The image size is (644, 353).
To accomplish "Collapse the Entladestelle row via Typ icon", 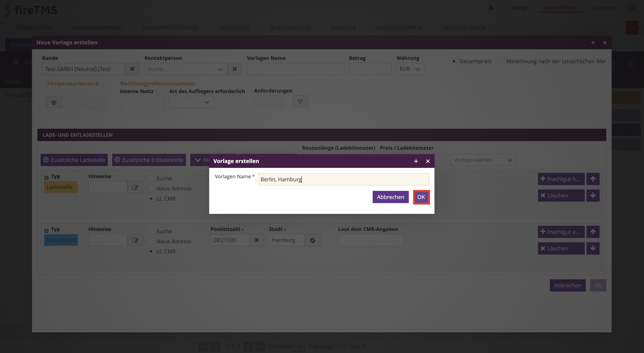I will pyautogui.click(x=46, y=231).
